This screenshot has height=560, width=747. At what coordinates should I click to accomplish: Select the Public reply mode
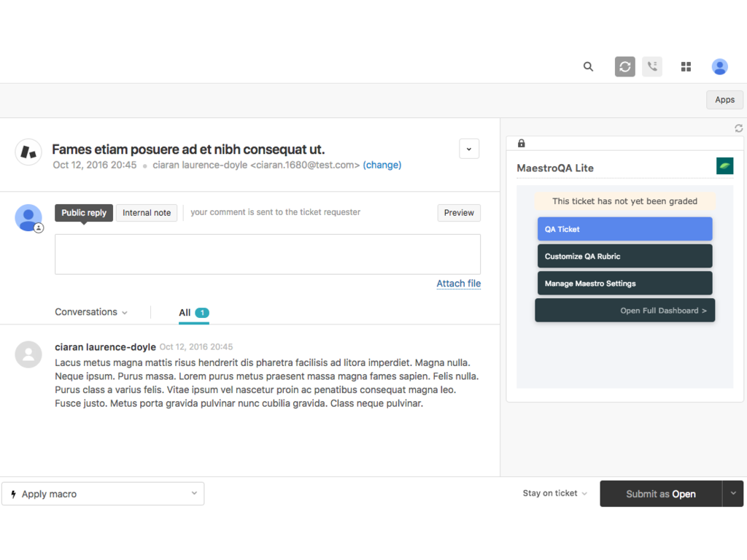(x=83, y=213)
